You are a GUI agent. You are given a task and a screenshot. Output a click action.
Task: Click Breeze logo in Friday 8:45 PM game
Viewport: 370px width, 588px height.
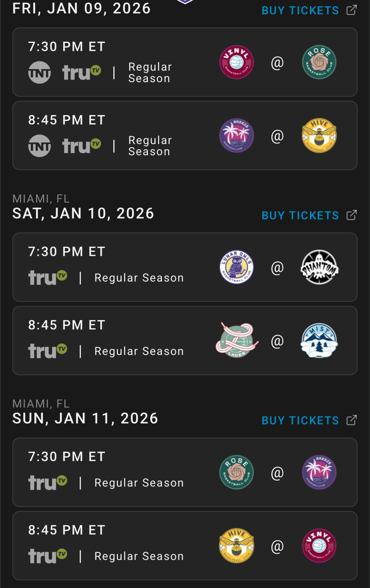pos(236,135)
